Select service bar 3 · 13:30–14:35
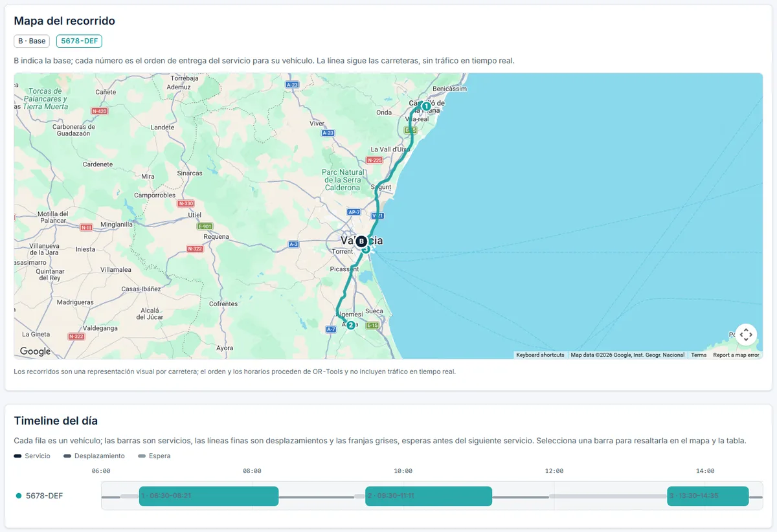Screen dimensions: 777x532 (x=708, y=496)
